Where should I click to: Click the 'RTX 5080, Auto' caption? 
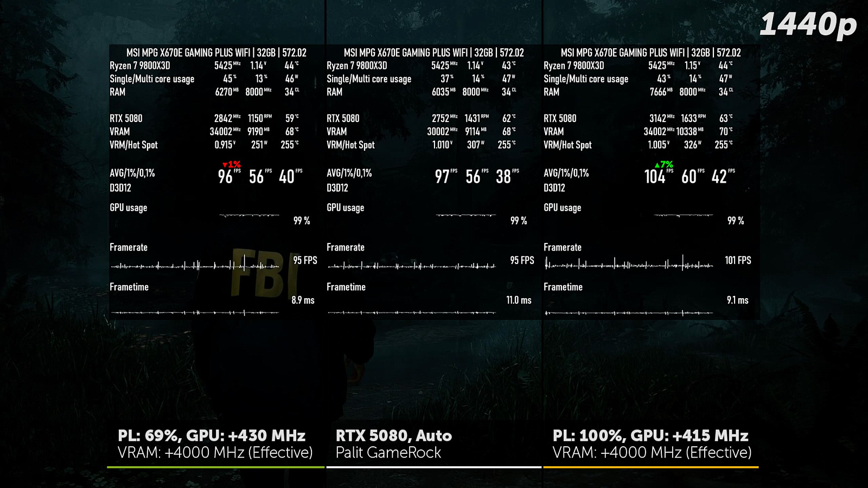point(394,435)
